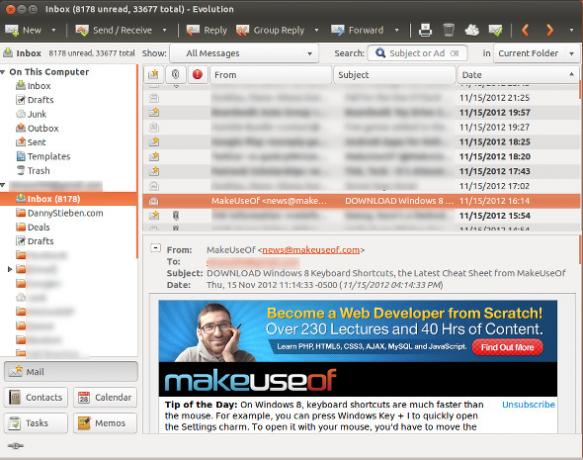The image size is (583, 460).
Task: Collapse On This Computer tree
Action: coord(3,72)
